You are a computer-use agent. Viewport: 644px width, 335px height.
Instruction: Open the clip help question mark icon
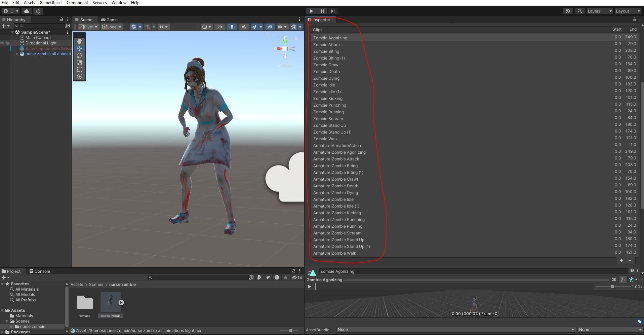[632, 270]
